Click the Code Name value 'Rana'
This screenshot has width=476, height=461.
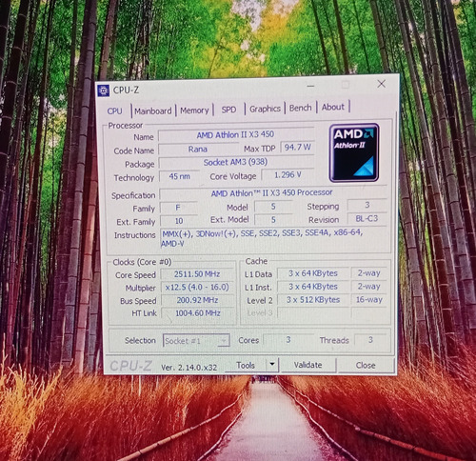[x=198, y=149]
